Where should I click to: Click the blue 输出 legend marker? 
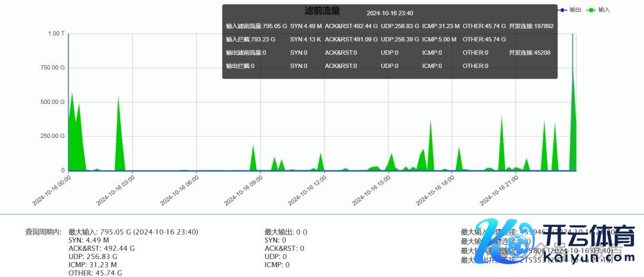[562, 10]
